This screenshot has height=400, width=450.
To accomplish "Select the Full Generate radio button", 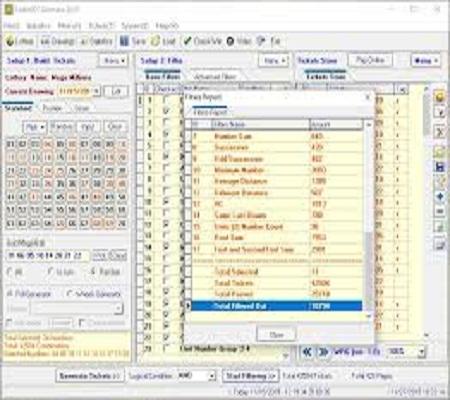I will click(10, 294).
